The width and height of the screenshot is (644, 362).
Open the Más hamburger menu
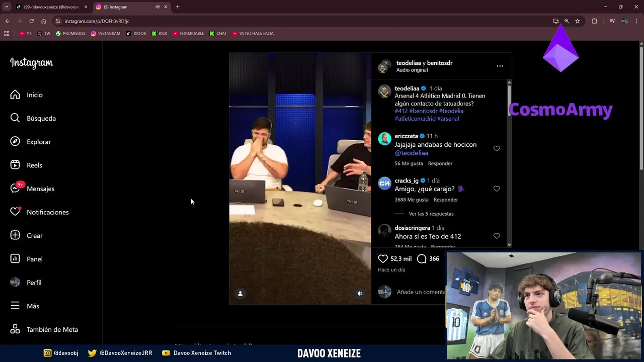coord(15,306)
